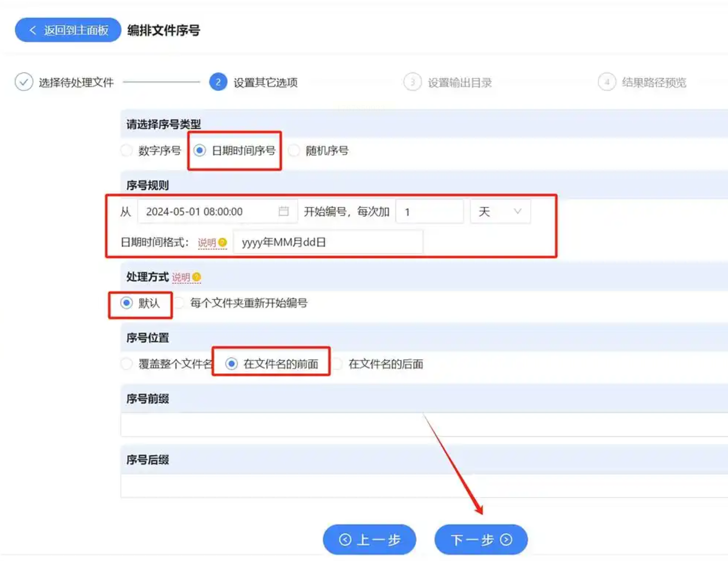Viewport: 728px width, 561px height.
Task: Go to 结果路径预览 step tab
Action: [654, 82]
